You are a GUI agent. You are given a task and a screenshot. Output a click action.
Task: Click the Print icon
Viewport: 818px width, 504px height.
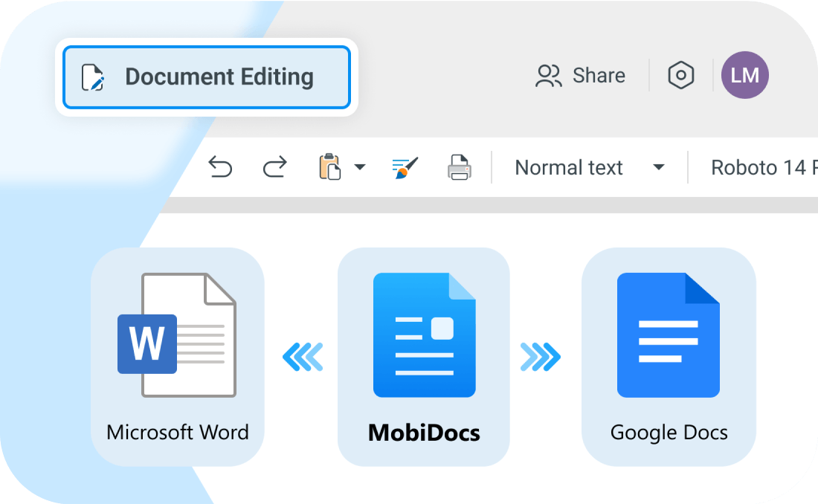[x=460, y=167]
